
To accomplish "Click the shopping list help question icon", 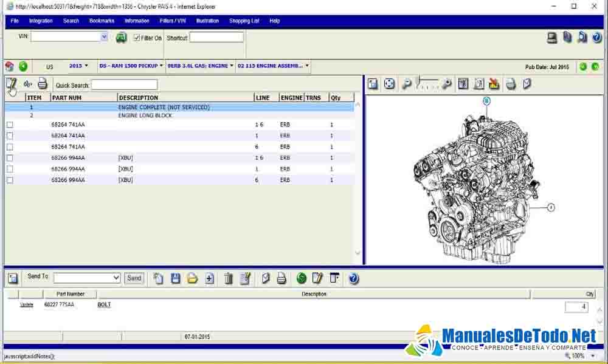I will click(x=354, y=278).
